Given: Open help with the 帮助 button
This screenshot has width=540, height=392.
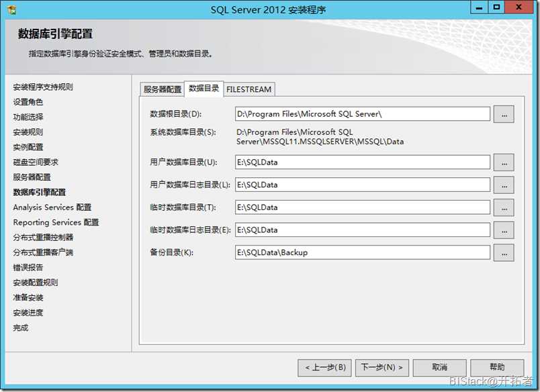Looking at the screenshot, I should coord(497,368).
